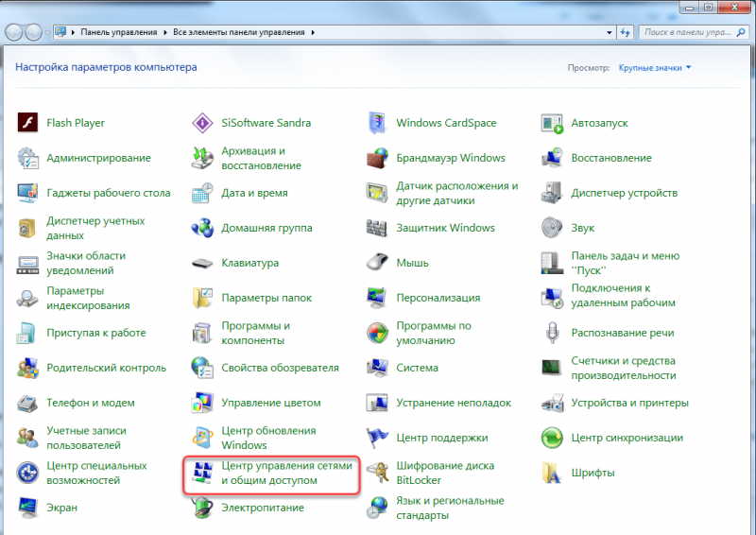This screenshot has width=756, height=535.
Task: Click the Дата и время icon
Action: click(202, 193)
